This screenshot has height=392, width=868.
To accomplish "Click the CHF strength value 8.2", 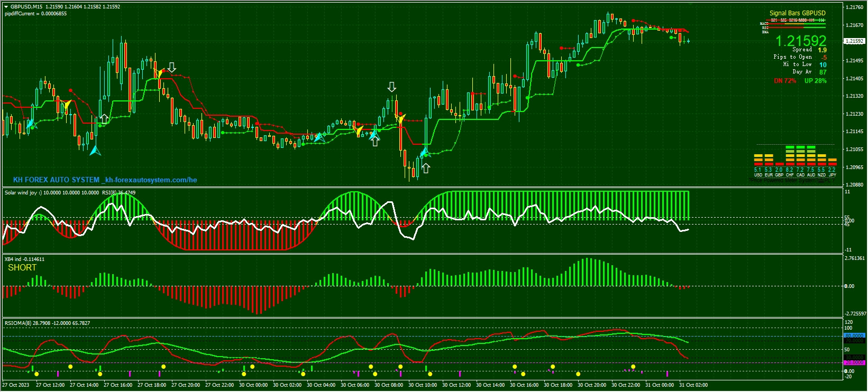I will 790,170.
